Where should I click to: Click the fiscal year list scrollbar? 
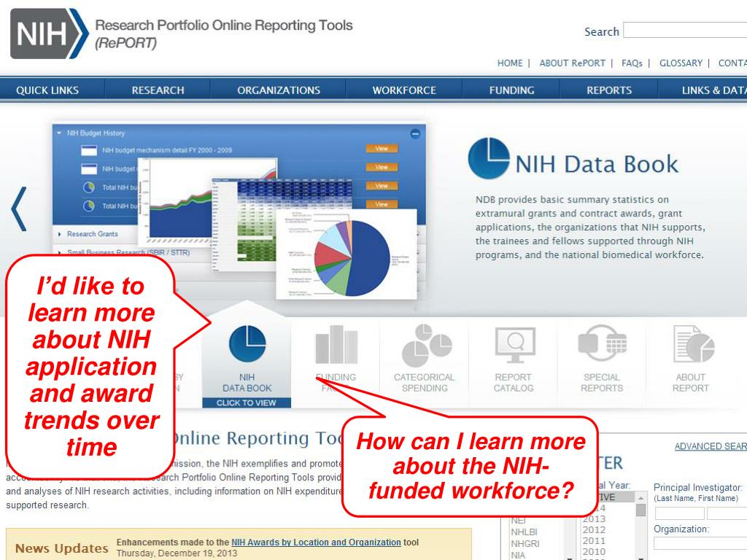click(x=641, y=526)
